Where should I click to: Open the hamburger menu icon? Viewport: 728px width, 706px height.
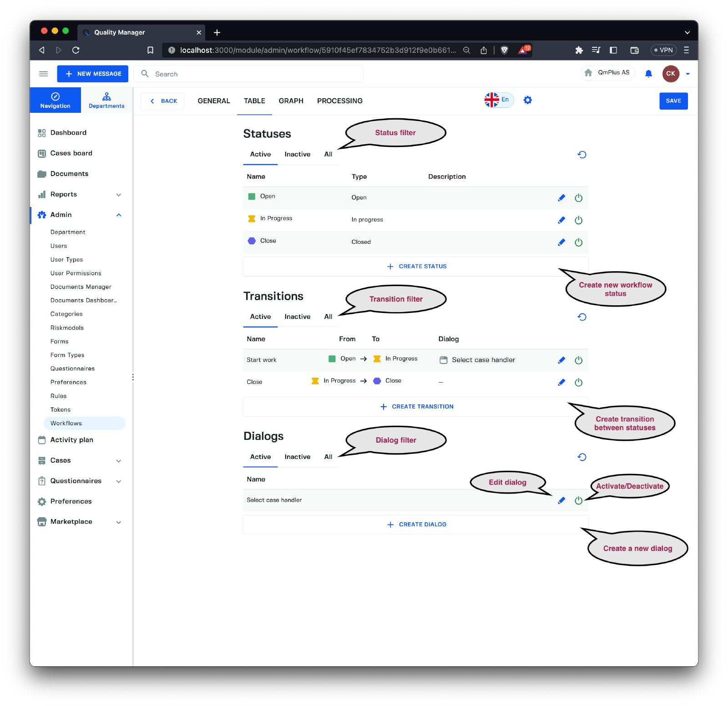click(x=44, y=74)
